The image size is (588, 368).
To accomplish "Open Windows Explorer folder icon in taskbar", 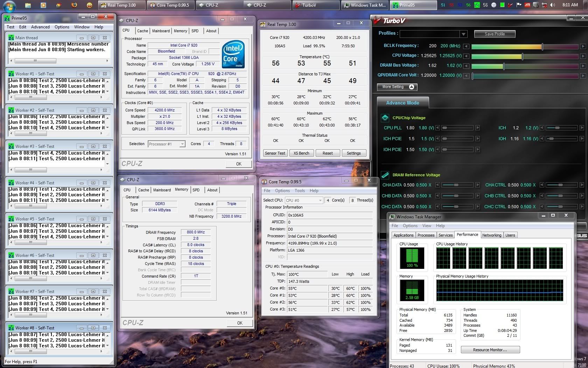I will [28, 5].
